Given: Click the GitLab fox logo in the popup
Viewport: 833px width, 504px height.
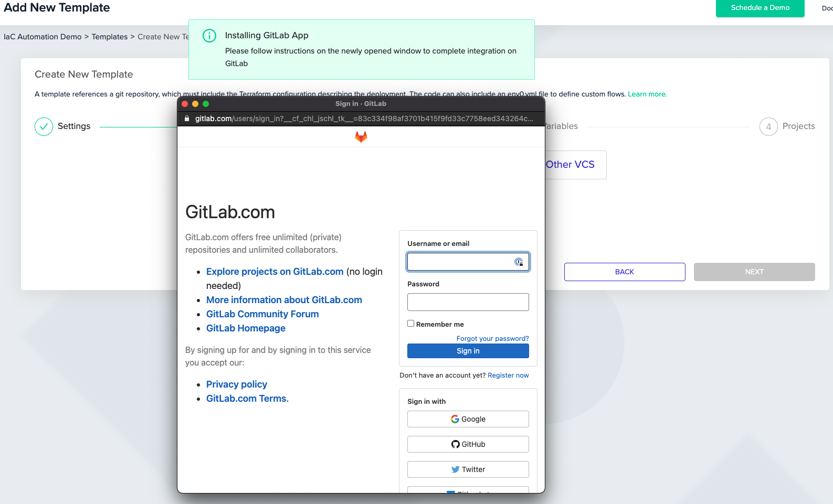Looking at the screenshot, I should click(x=361, y=137).
